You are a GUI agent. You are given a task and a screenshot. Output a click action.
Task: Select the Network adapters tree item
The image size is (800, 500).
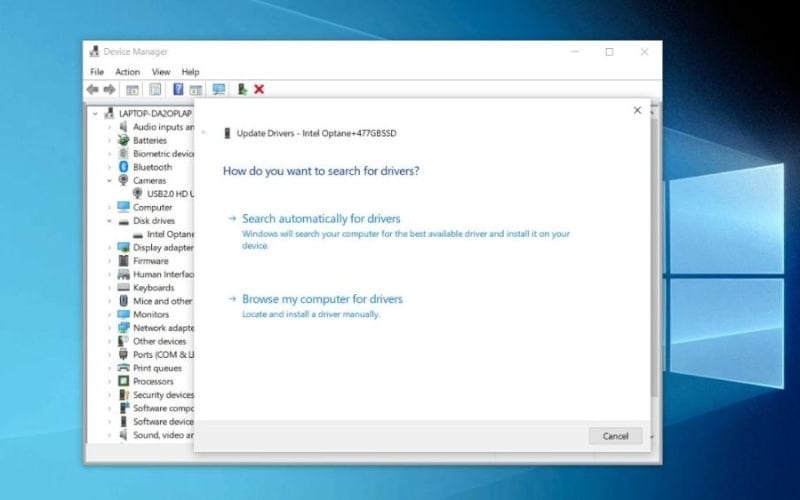tap(163, 328)
